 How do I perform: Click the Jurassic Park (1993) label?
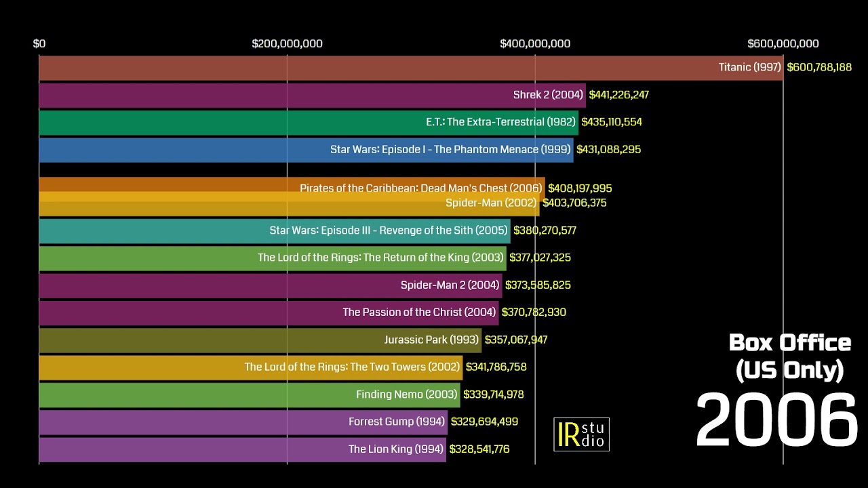432,340
